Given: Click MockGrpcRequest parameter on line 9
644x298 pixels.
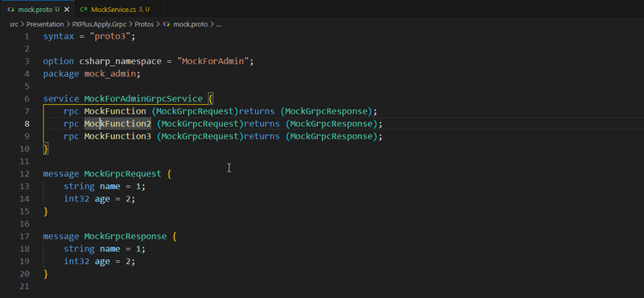Looking at the screenshot, I should pos(200,136).
